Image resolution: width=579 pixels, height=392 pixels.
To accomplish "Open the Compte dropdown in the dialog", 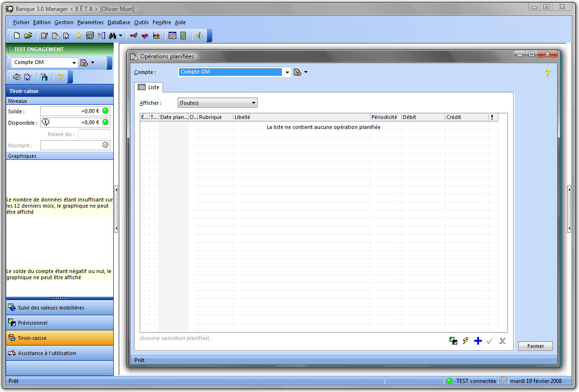I will pyautogui.click(x=287, y=73).
